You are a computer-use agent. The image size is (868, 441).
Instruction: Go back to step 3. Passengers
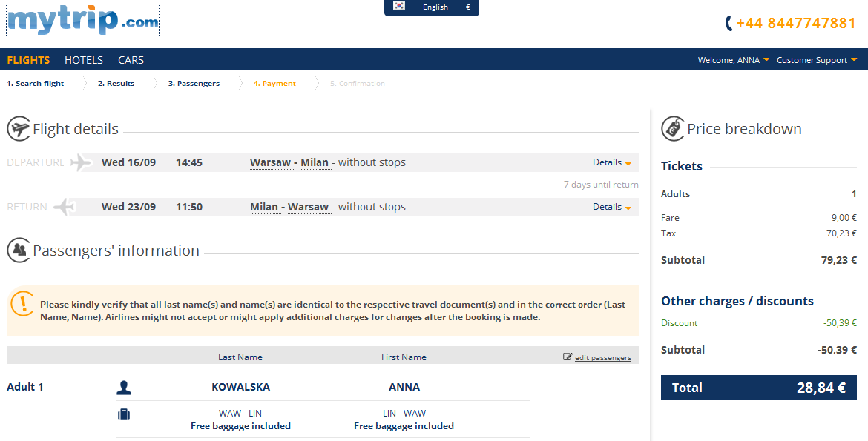coord(194,84)
